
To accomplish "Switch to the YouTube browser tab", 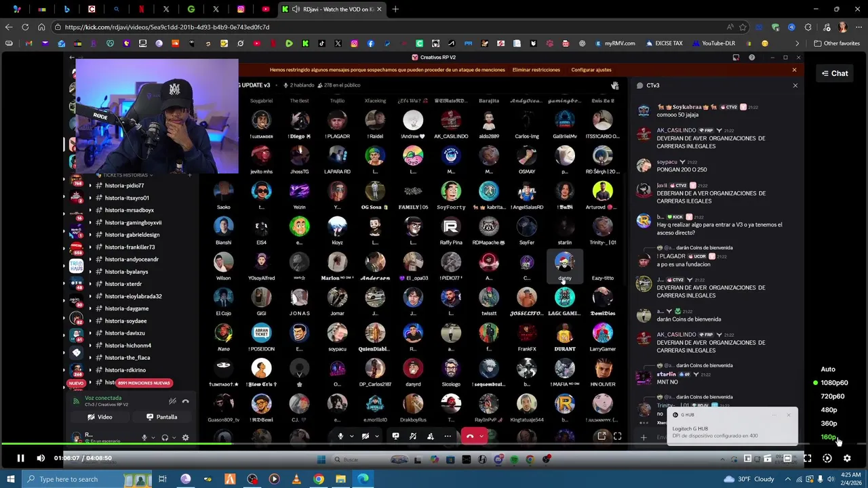I will click(x=265, y=9).
